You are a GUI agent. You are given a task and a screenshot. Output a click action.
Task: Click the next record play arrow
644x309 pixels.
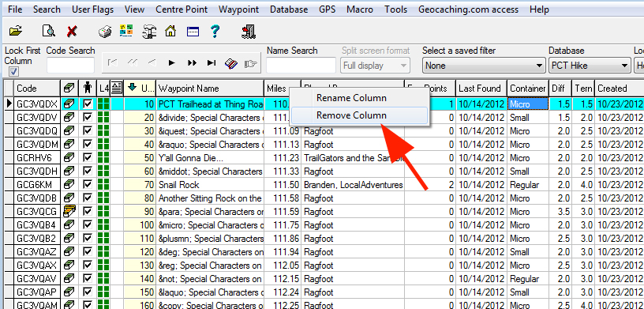[x=172, y=63]
